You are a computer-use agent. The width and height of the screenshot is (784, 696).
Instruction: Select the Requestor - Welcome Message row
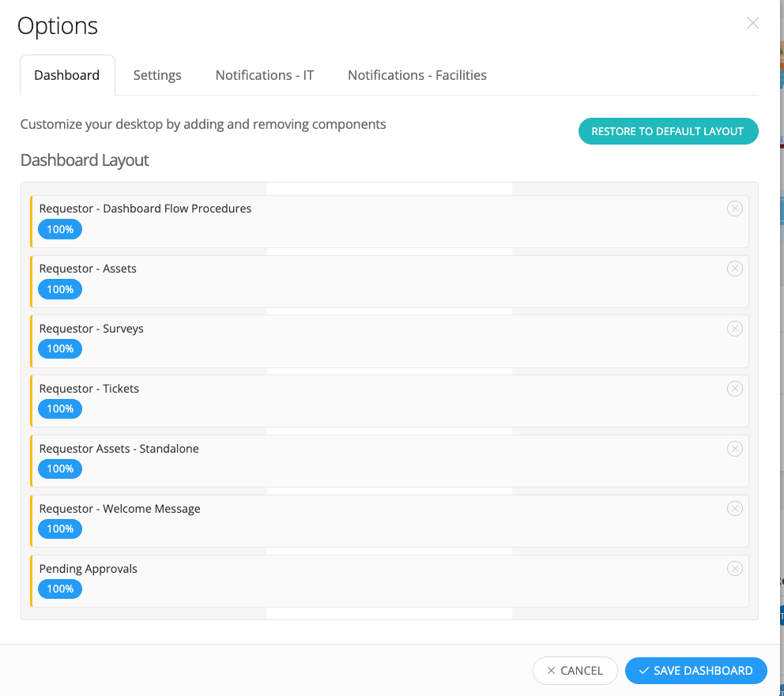[390, 521]
